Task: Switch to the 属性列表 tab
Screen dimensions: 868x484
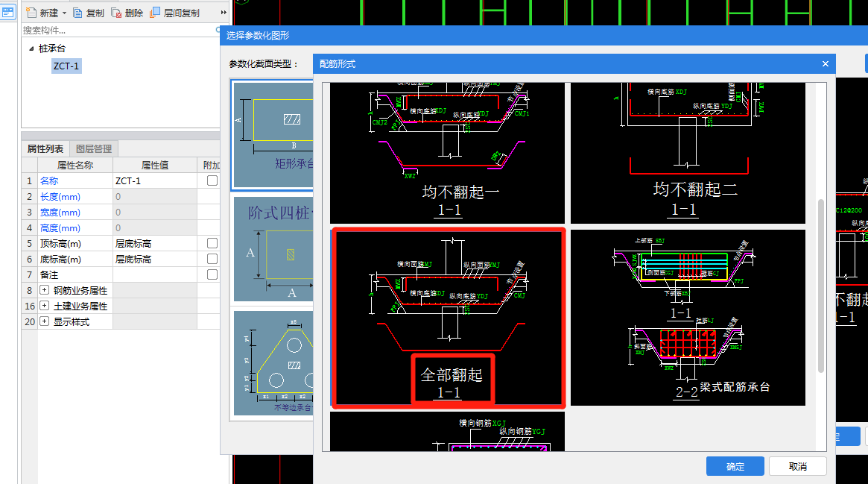Action: 45,148
